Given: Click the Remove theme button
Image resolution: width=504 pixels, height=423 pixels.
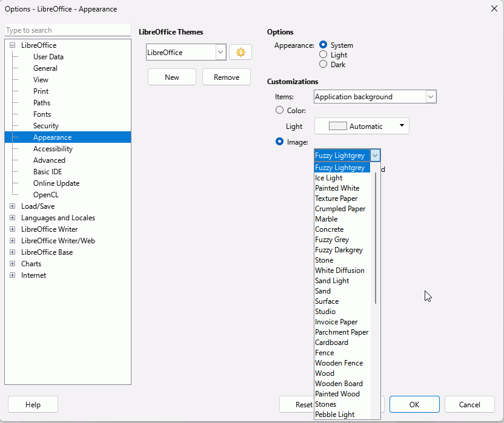Looking at the screenshot, I should point(227,77).
